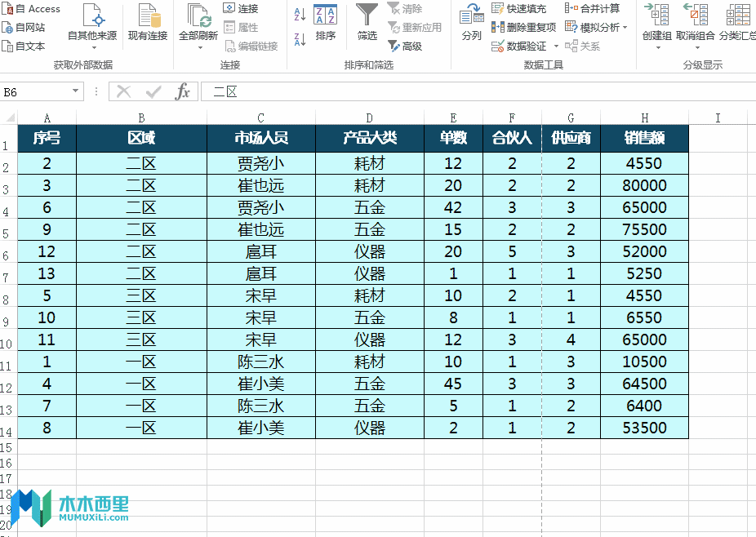756x537 pixels.
Task: Sort descending Z to A
Action: pos(300,39)
